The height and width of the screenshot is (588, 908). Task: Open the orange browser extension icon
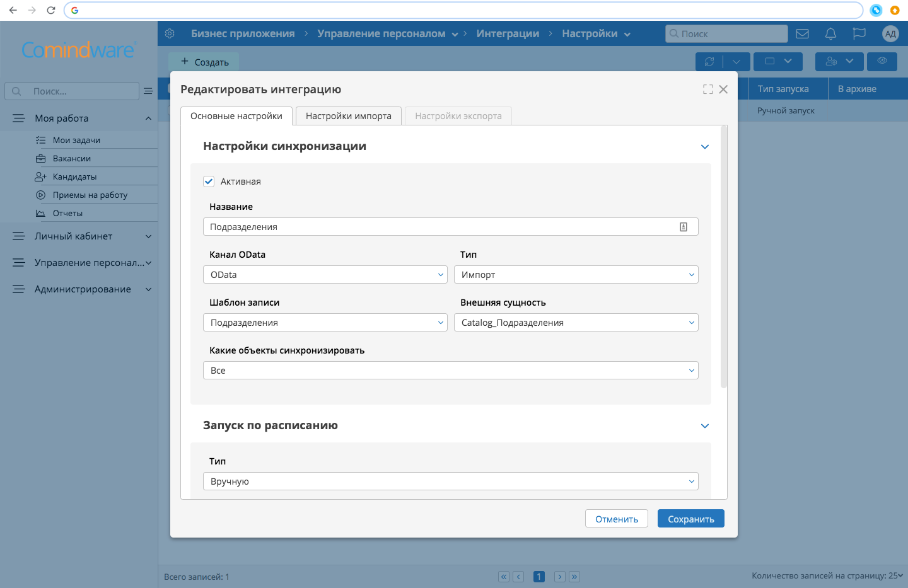(x=895, y=10)
